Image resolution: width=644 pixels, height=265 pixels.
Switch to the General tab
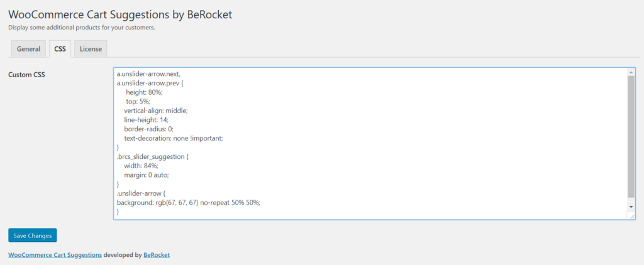click(28, 49)
